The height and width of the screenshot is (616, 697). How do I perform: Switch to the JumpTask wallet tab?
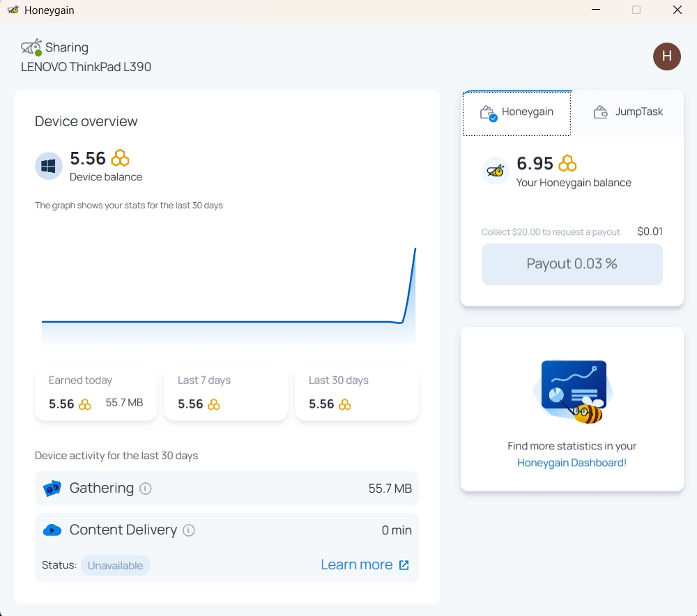pyautogui.click(x=628, y=114)
